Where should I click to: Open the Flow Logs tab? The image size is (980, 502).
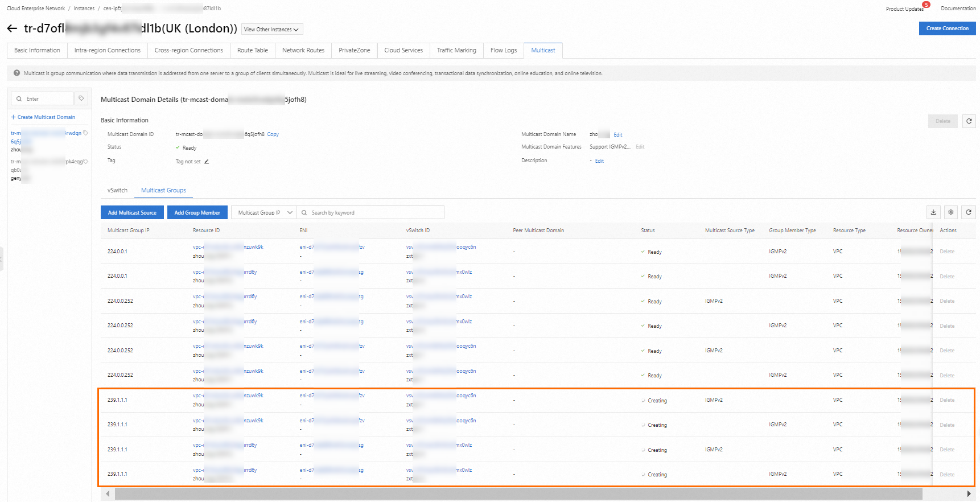point(504,50)
